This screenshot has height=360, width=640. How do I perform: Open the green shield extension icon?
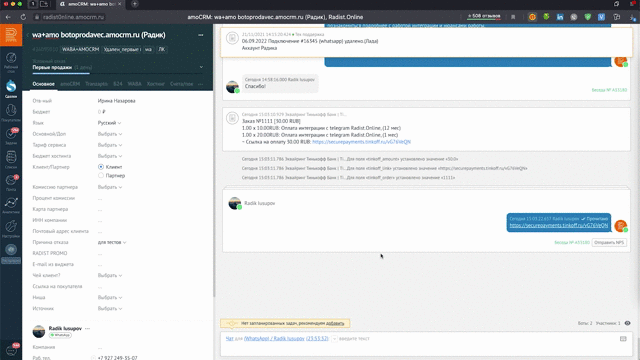point(587,17)
